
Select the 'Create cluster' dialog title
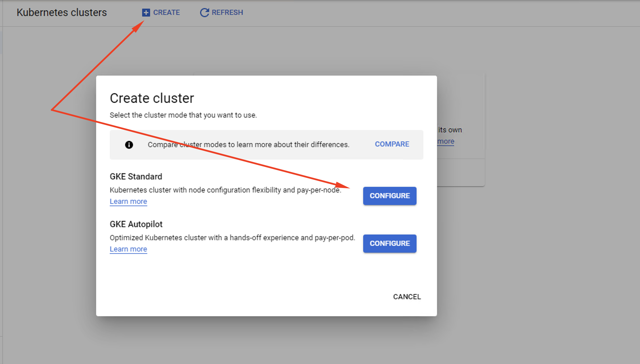(x=152, y=98)
